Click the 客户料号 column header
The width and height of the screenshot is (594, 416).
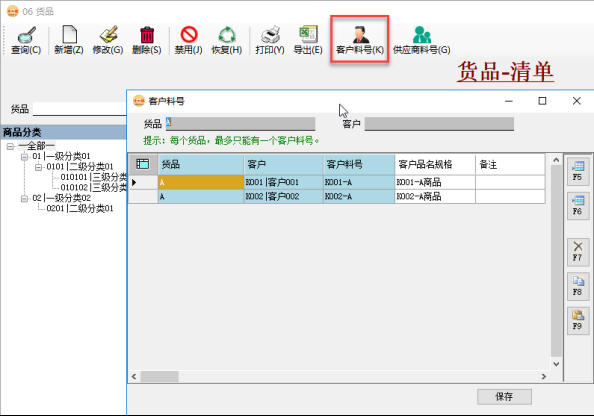(x=359, y=164)
